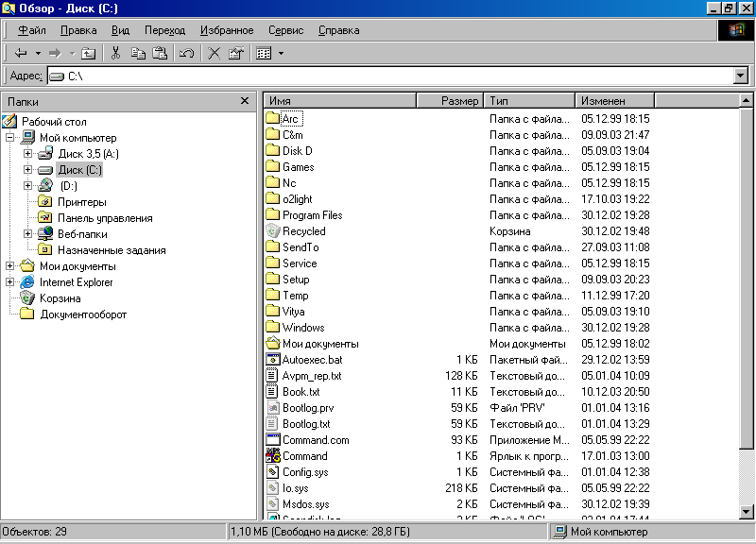
Task: Select the Мои документы folder icon in file list
Action: click(x=272, y=344)
